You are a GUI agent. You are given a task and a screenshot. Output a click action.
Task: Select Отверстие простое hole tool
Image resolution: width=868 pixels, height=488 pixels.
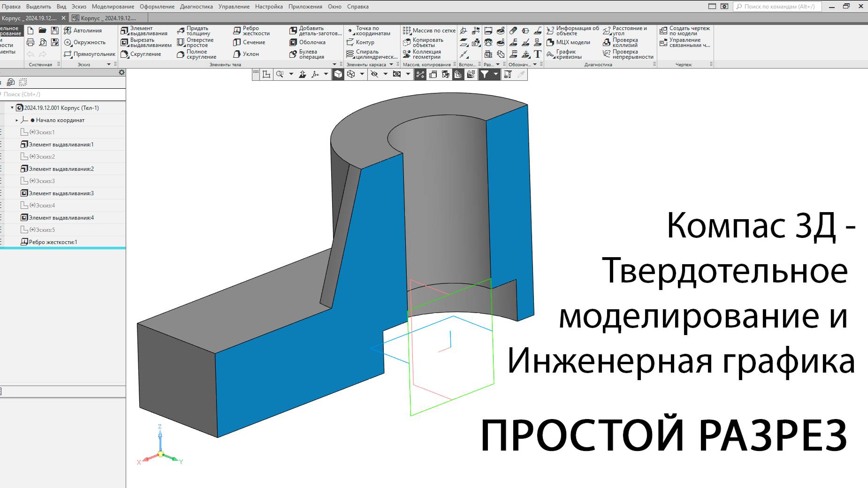(195, 43)
